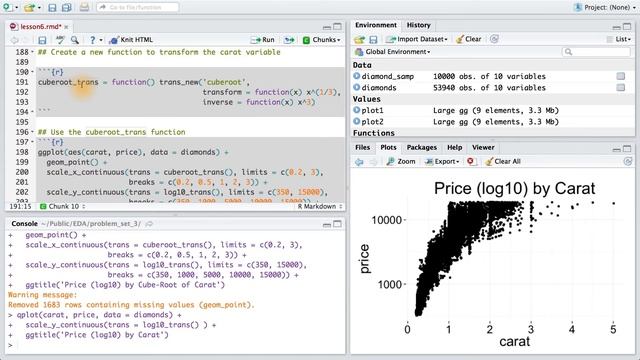Maximize the Console pane
This screenshot has height=360, width=640.
tap(338, 224)
